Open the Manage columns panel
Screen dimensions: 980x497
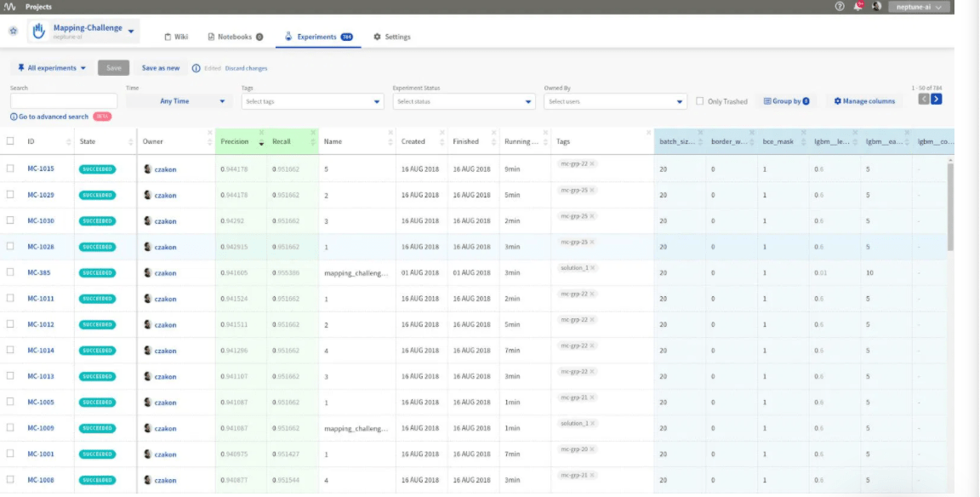(x=864, y=101)
